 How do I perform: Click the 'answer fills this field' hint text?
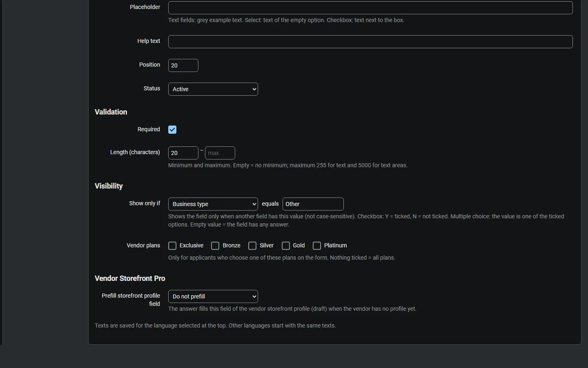click(292, 309)
